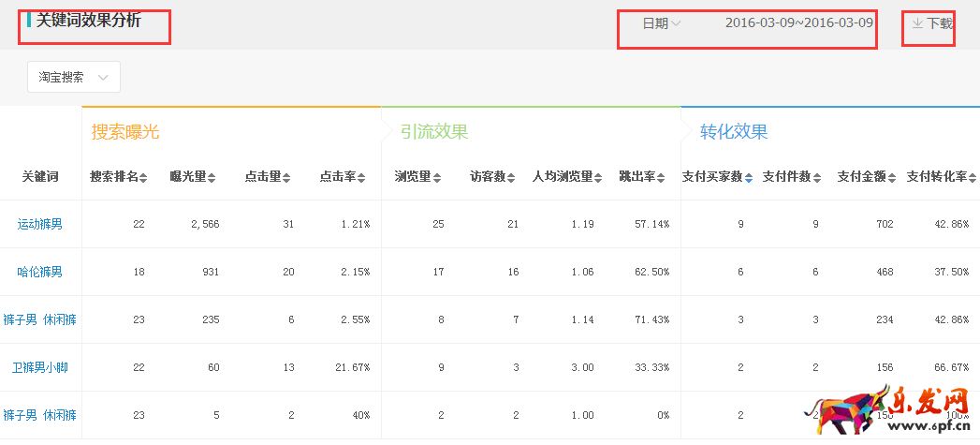
Task: Sort by 支付金额 sort icon
Action: click(x=892, y=177)
